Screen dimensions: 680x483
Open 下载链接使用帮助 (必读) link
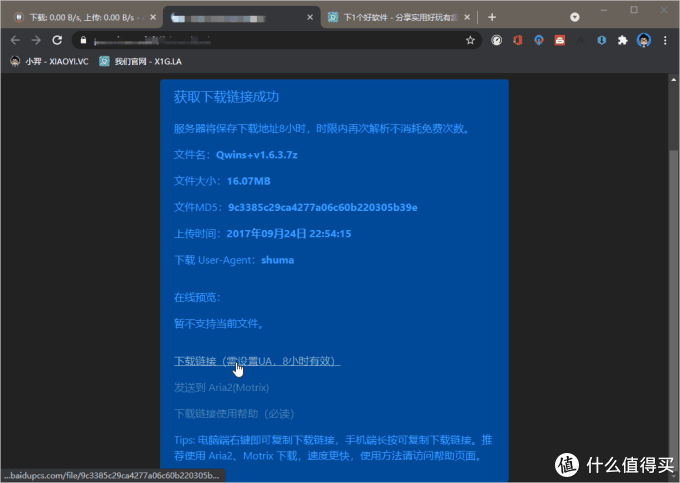(x=234, y=414)
